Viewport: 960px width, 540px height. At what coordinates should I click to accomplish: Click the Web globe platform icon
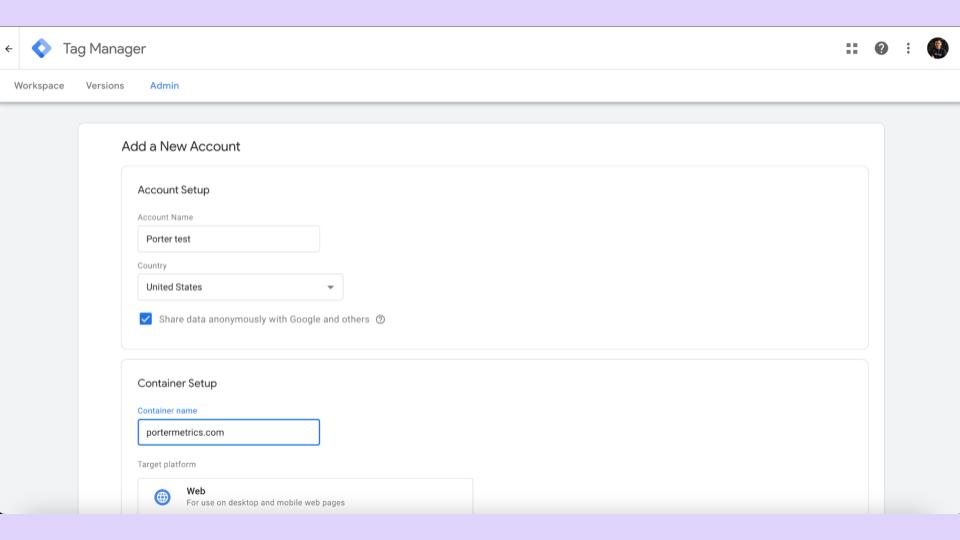pyautogui.click(x=162, y=497)
